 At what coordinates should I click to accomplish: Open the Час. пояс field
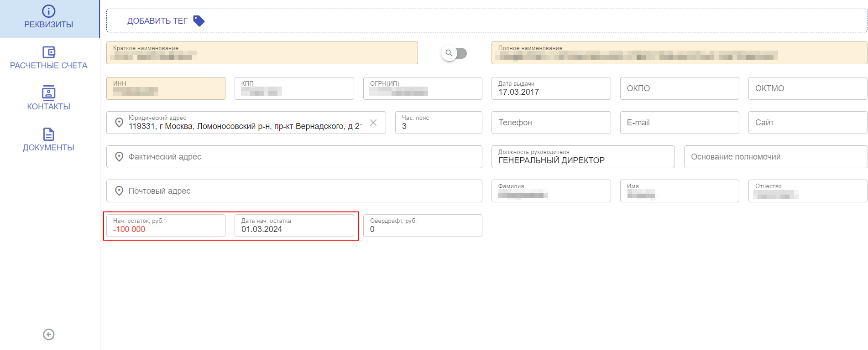point(439,123)
